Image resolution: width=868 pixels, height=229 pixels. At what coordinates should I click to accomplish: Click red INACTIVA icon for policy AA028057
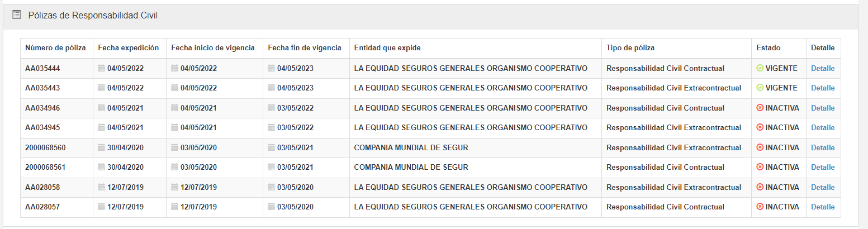[760, 207]
